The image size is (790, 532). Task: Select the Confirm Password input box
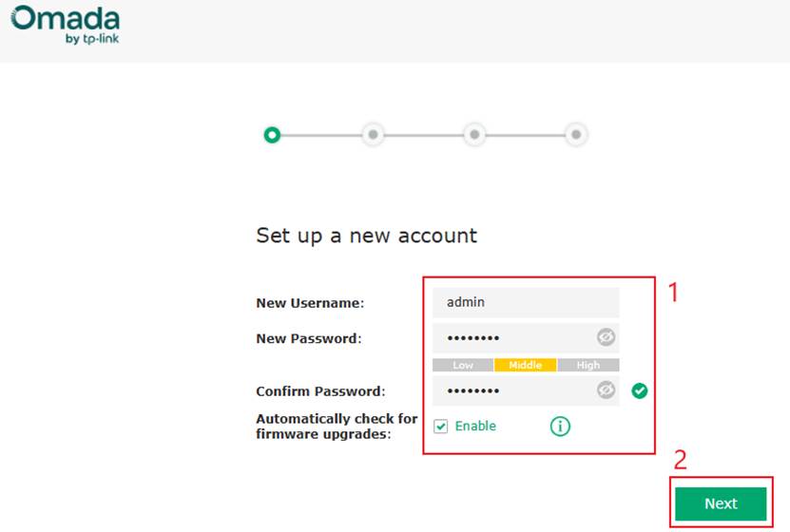[x=513, y=390]
